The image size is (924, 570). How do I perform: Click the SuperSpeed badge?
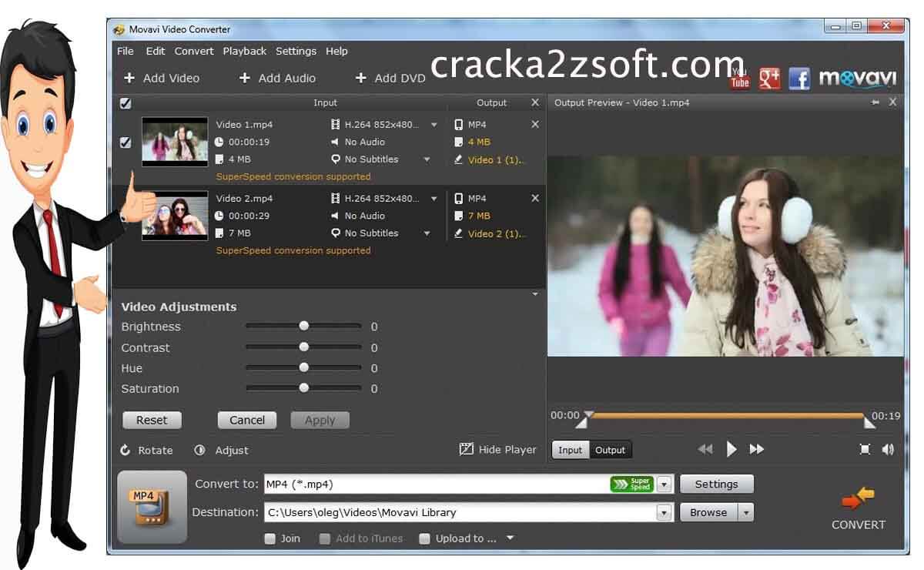pyautogui.click(x=632, y=484)
